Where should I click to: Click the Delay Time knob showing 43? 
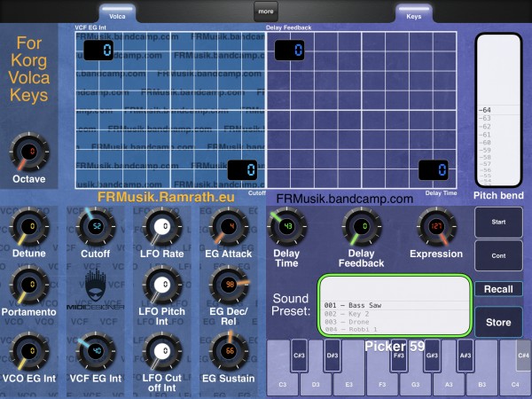(x=286, y=226)
